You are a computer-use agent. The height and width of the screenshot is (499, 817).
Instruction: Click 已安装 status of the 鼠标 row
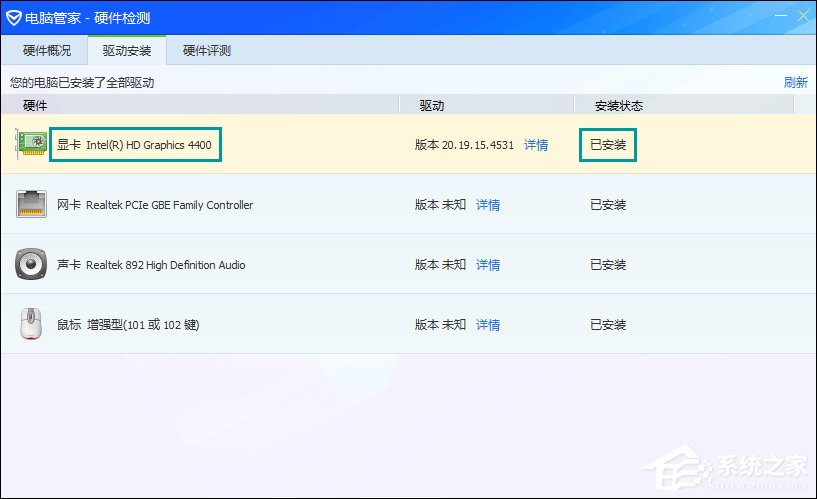(x=608, y=325)
